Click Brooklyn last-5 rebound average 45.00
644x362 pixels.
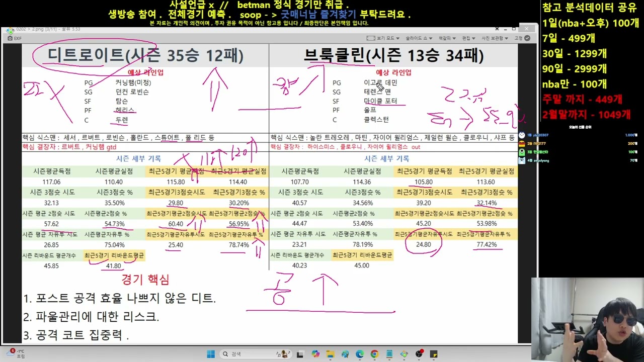(x=362, y=265)
